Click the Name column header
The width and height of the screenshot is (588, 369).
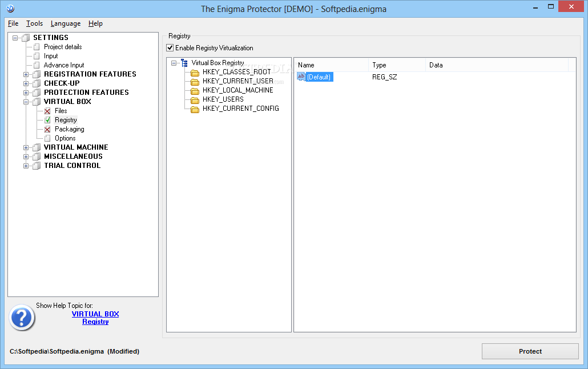click(x=331, y=65)
